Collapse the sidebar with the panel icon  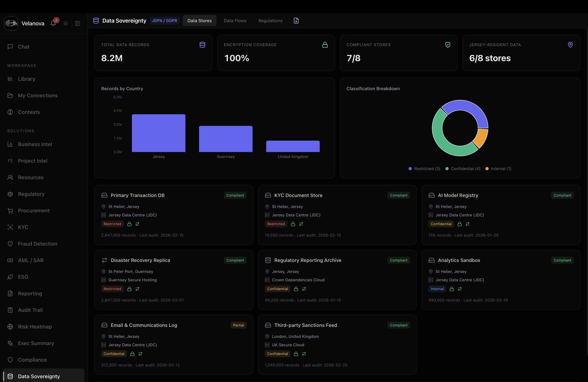coord(77,23)
